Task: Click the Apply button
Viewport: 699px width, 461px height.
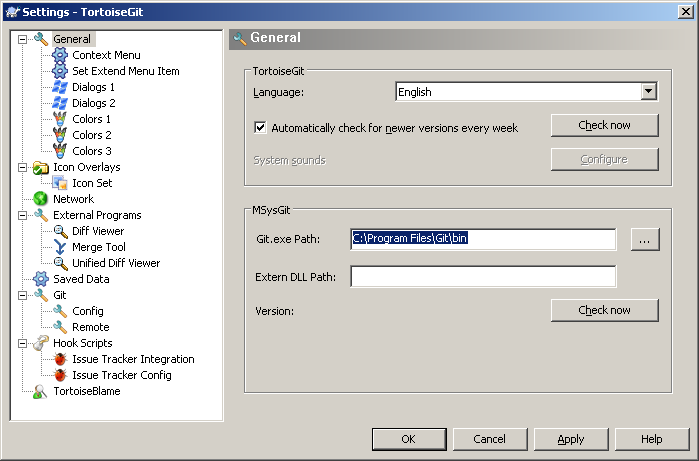Action: 571,439
